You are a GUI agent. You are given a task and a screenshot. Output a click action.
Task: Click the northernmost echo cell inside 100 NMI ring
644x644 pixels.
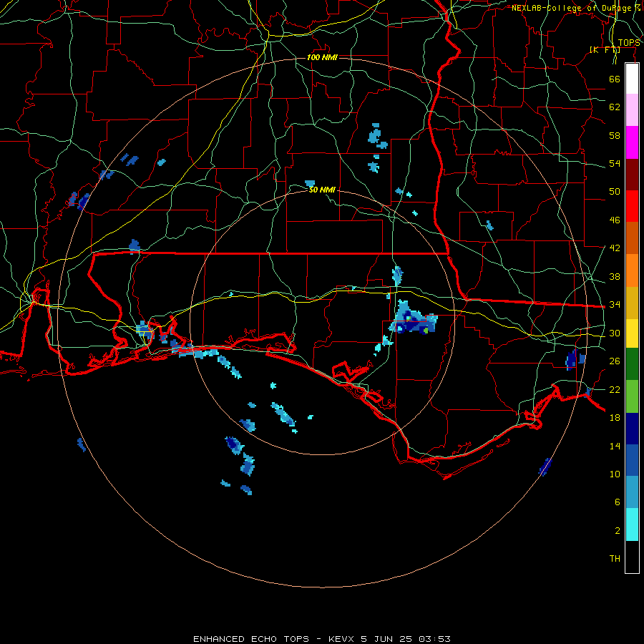(377, 135)
